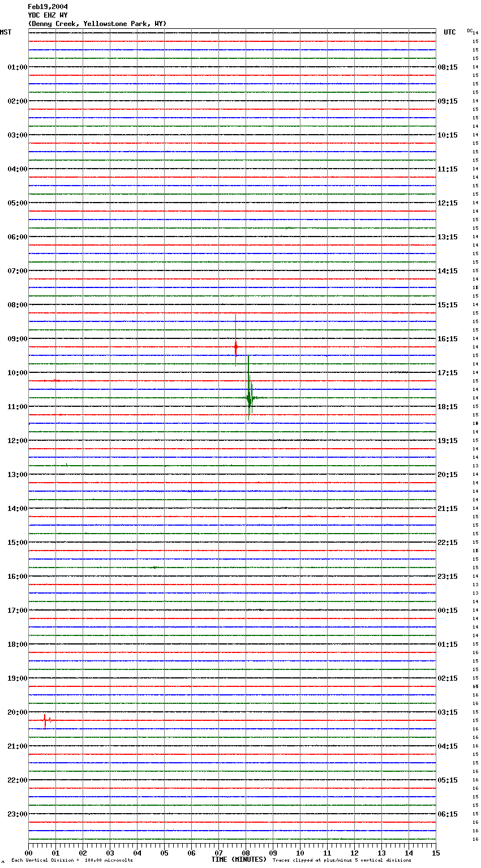This screenshot has height=868, width=481.
Task: Select the 02:00 MST time label
Action: 17,101
